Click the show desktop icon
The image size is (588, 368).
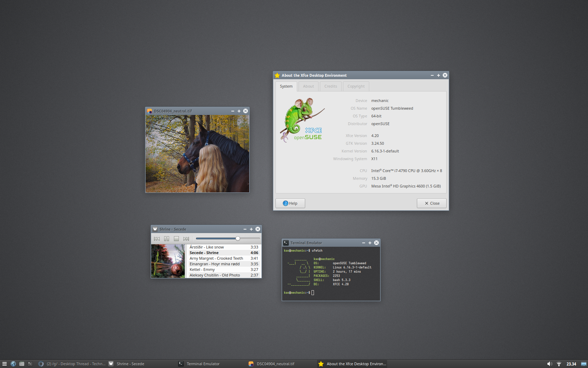click(x=584, y=364)
